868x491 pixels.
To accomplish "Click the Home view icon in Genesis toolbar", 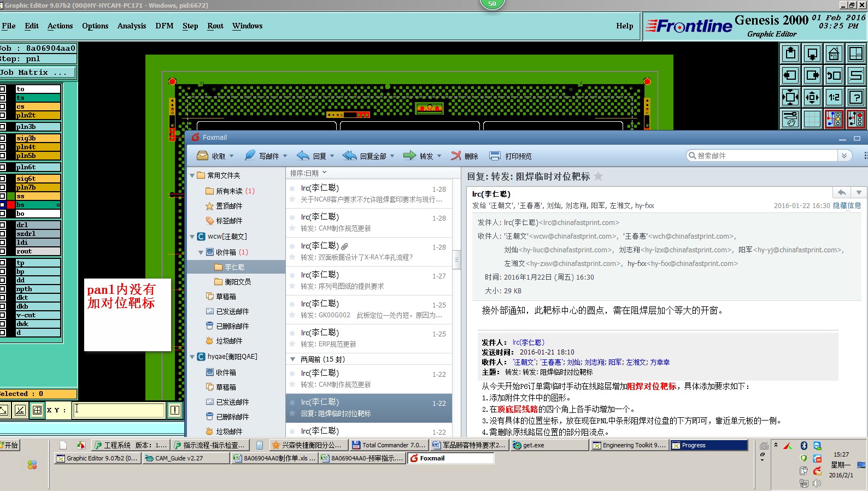I will 834,54.
